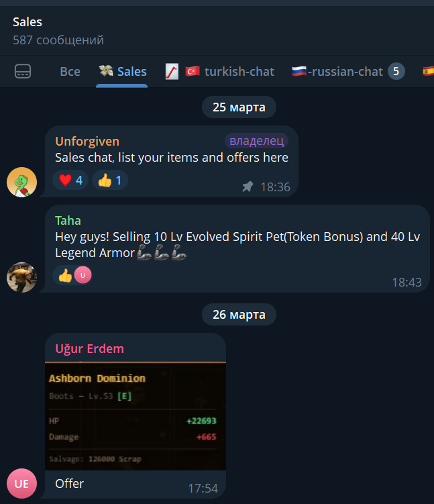Select the partially visible Spanish flag tab
434x504 pixels.
[x=428, y=71]
